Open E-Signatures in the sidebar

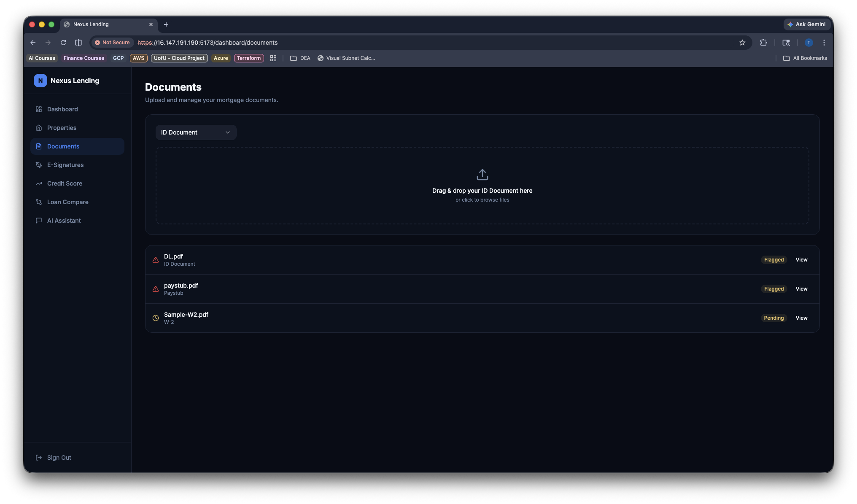pos(65,165)
